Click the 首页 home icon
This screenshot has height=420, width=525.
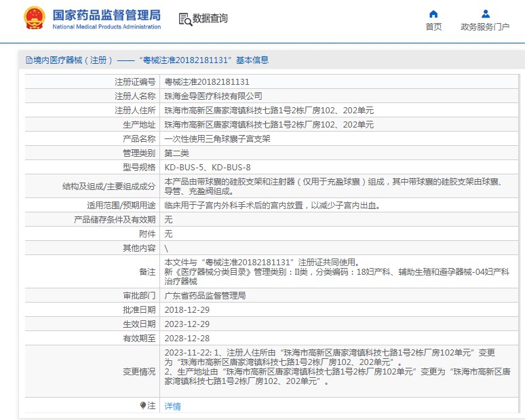point(433,14)
